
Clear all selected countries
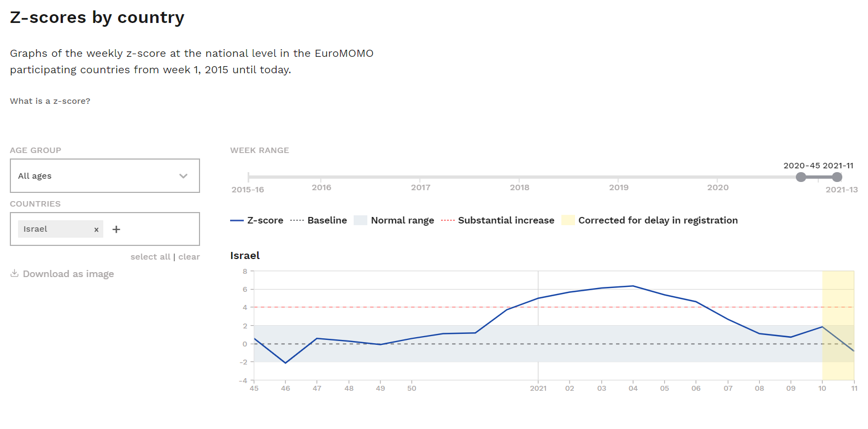189,257
